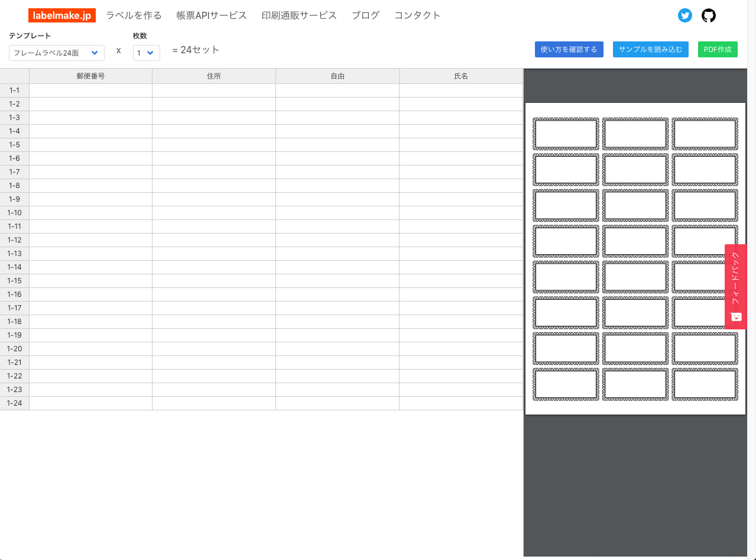Open the 枚数 sheet count dropdown
Screen dimensions: 756x560
pyautogui.click(x=146, y=53)
